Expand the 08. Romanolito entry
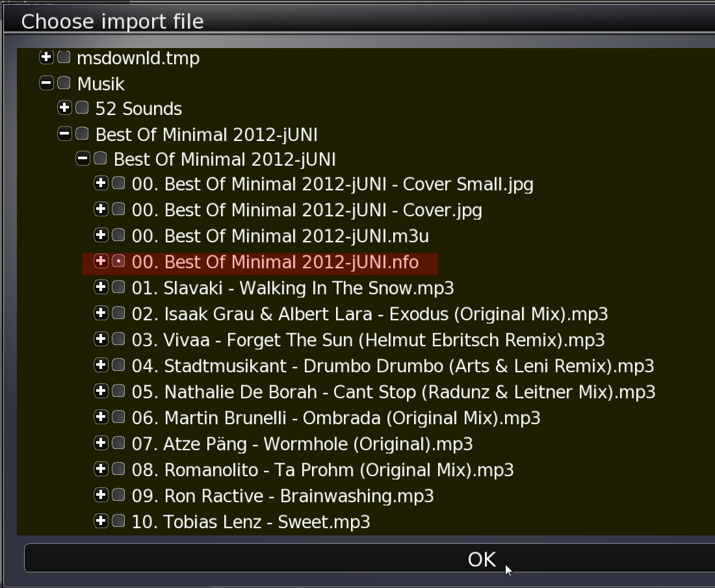The image size is (715, 588). pos(101,469)
